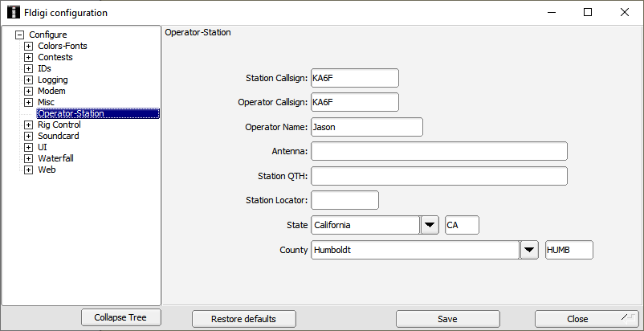The image size is (644, 331).
Task: Focus the Antenna input field
Action: [439, 151]
